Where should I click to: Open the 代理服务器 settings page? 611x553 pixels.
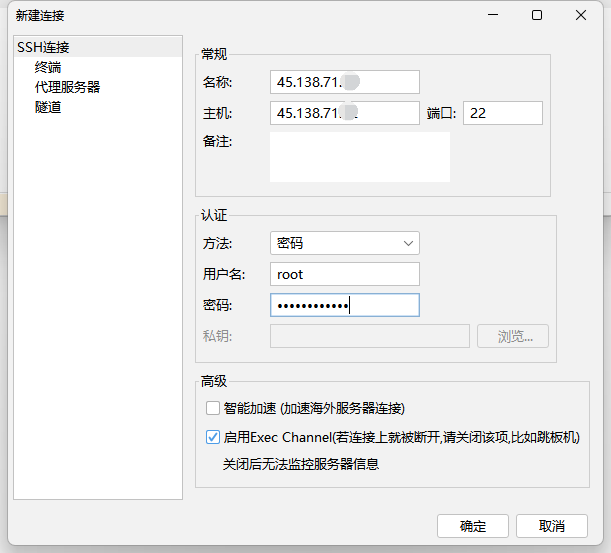[67, 87]
